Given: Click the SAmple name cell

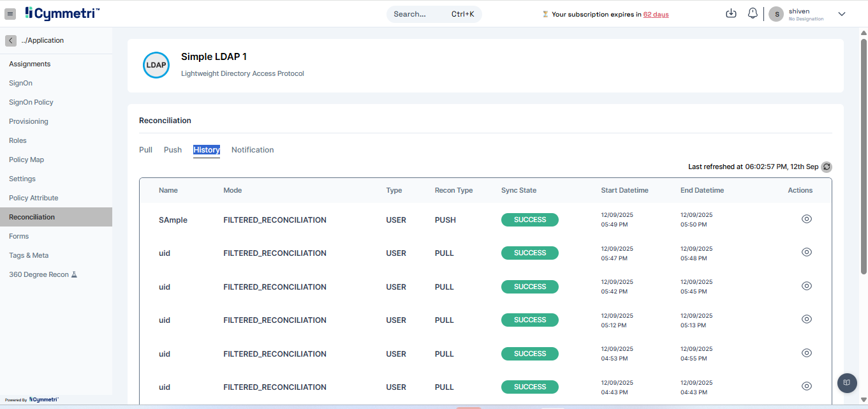Looking at the screenshot, I should pyautogui.click(x=173, y=220).
